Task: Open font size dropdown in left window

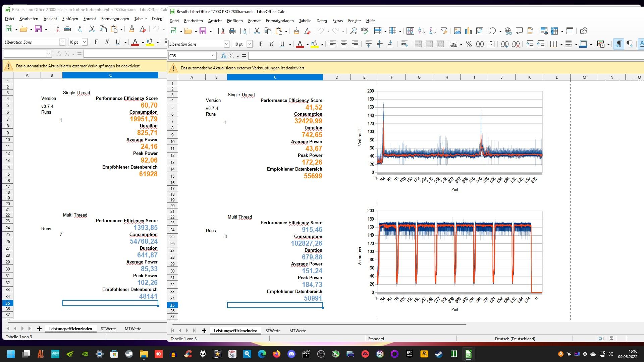Action: [85, 42]
